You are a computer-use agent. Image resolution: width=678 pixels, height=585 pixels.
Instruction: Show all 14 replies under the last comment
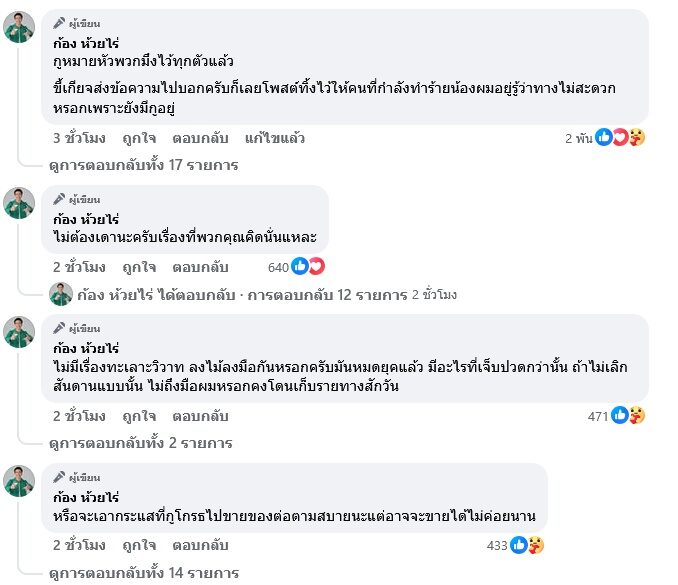click(x=143, y=573)
